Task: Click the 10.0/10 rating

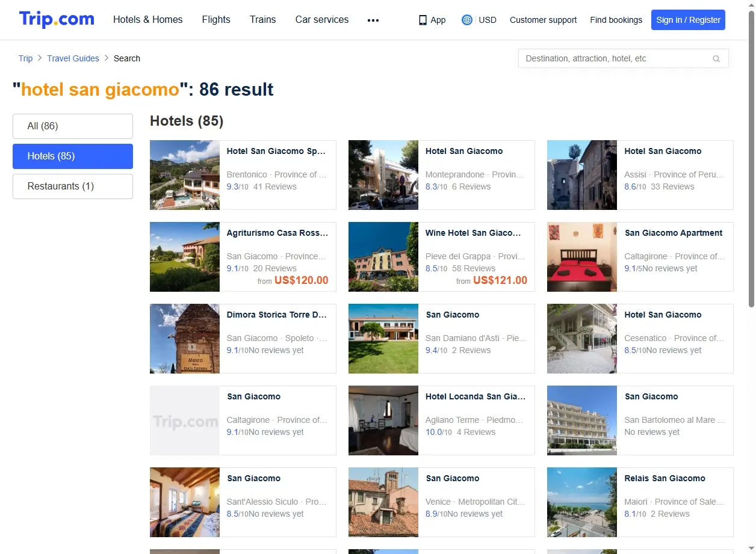Action: pyautogui.click(x=438, y=432)
